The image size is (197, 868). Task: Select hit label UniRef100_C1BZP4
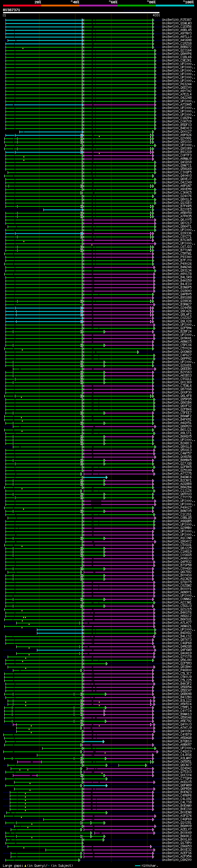click(x=177, y=118)
